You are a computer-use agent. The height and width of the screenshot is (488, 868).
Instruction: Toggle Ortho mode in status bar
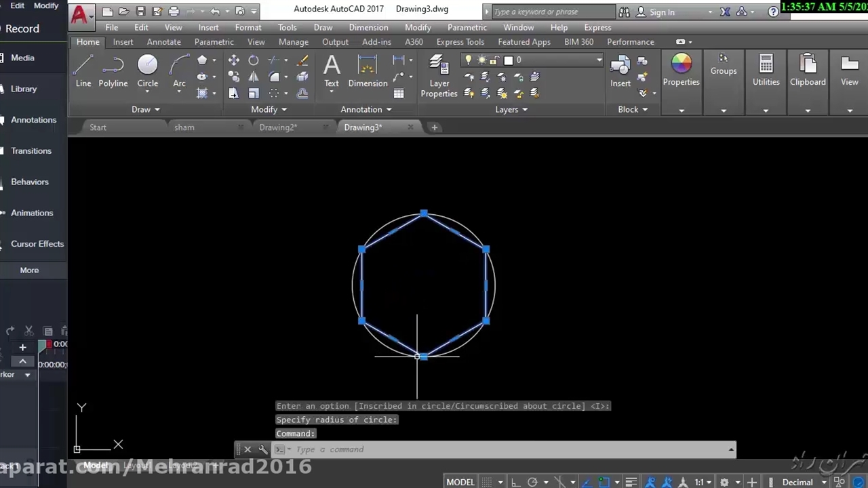click(x=515, y=483)
